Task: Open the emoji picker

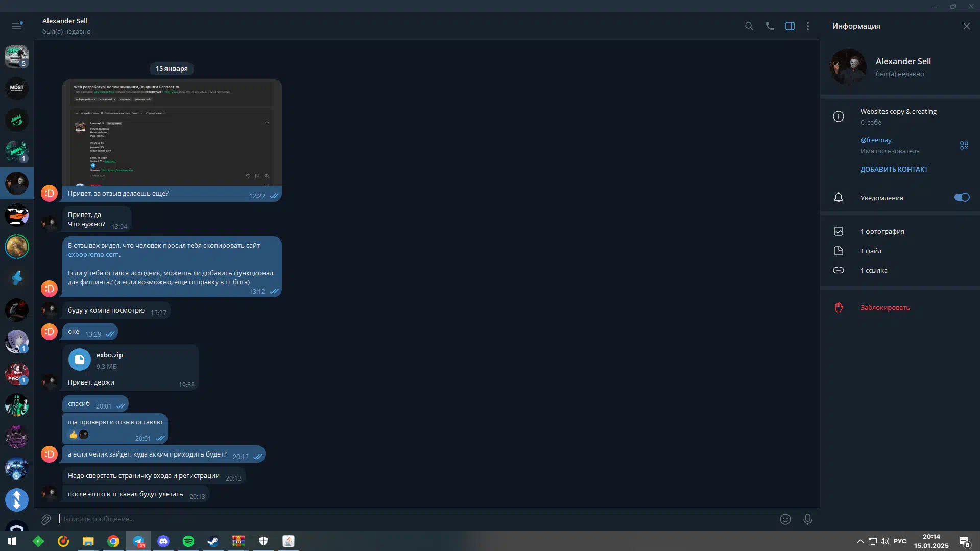Action: [785, 519]
